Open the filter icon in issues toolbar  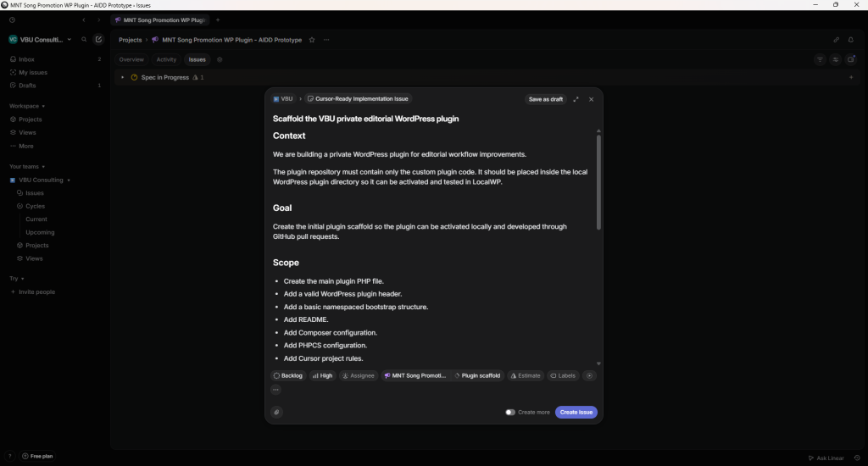820,60
